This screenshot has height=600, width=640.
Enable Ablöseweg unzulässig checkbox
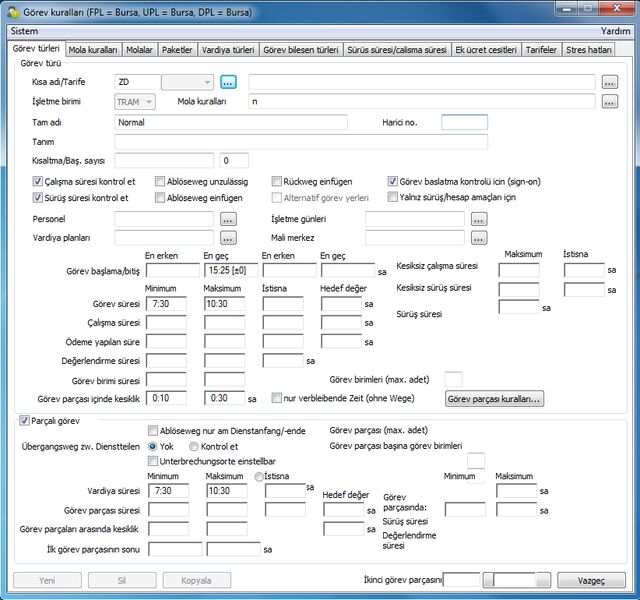tap(160, 181)
